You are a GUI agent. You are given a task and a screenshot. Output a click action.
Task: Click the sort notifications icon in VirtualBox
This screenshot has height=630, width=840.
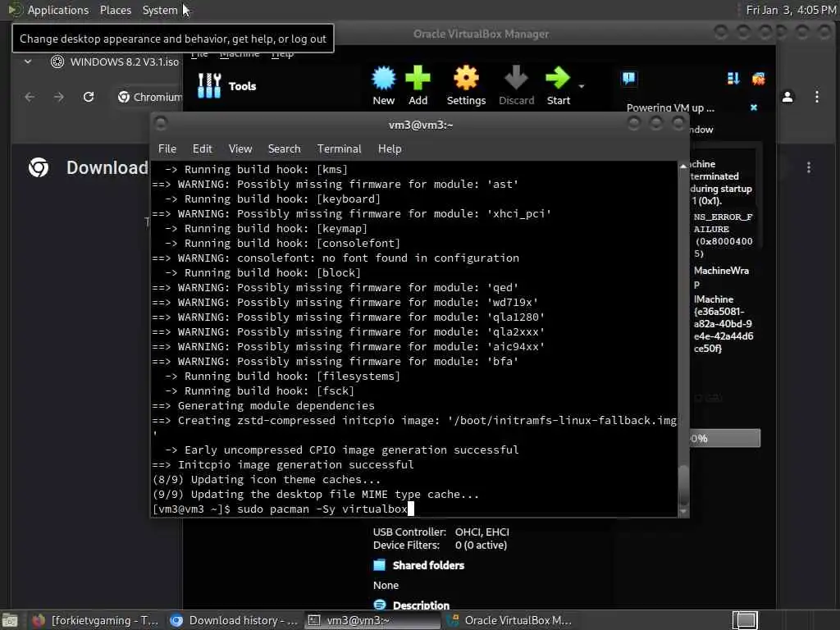[733, 79]
